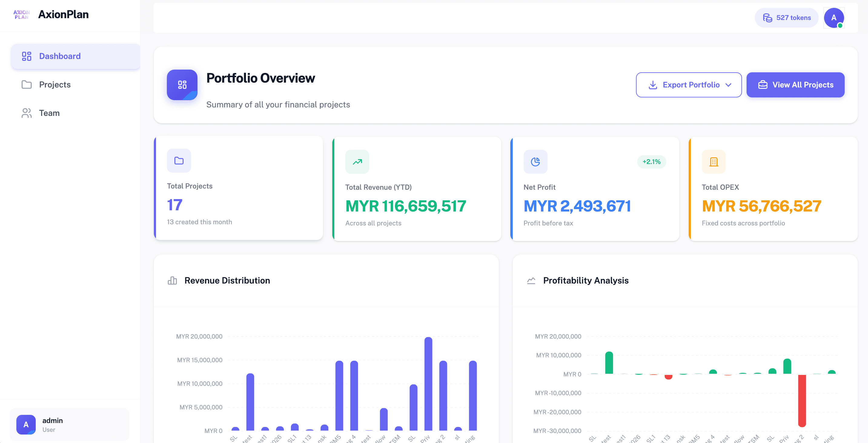Click the View All Projects button
This screenshot has height=443, width=868.
(795, 85)
